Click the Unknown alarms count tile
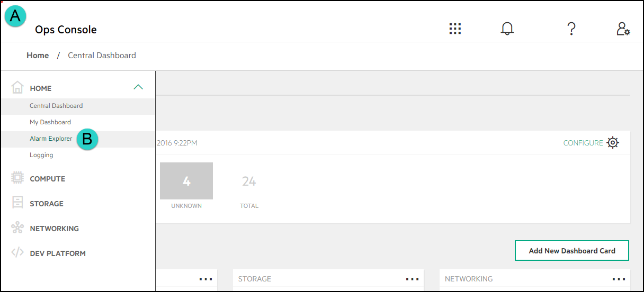This screenshot has height=292, width=644. click(186, 181)
